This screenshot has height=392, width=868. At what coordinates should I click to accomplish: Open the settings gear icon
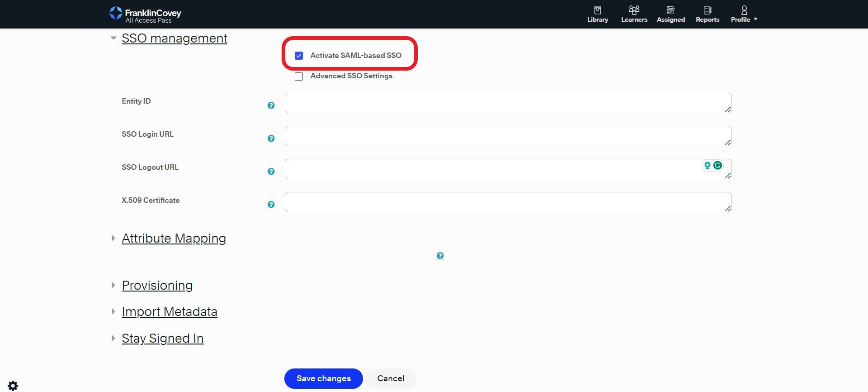tap(13, 386)
